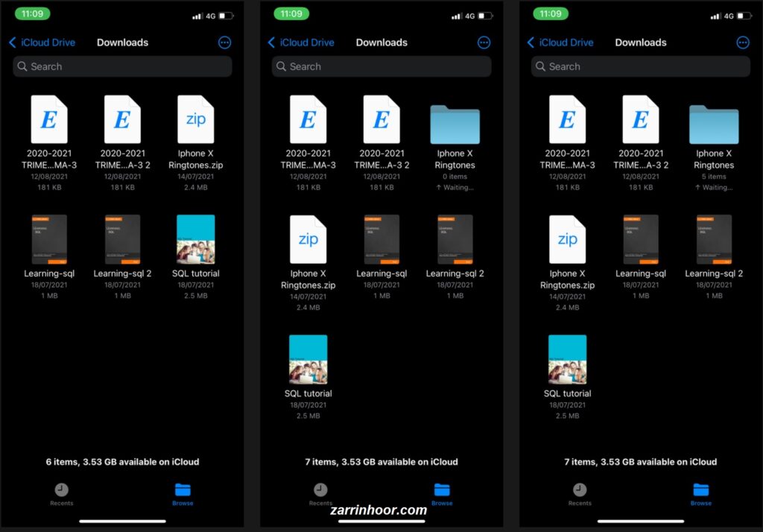Open the Learning-sql 2 book on the middle screen
Image resolution: width=763 pixels, height=532 pixels.
[455, 239]
